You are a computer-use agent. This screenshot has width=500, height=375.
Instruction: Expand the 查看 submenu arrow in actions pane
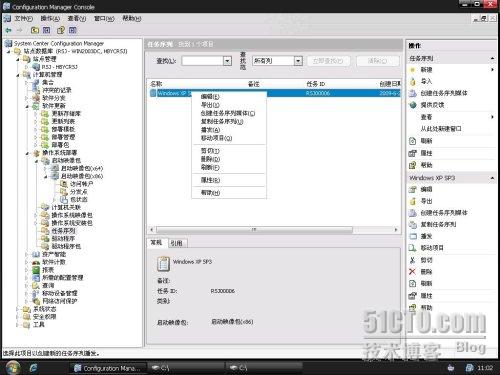pyautogui.click(x=492, y=117)
